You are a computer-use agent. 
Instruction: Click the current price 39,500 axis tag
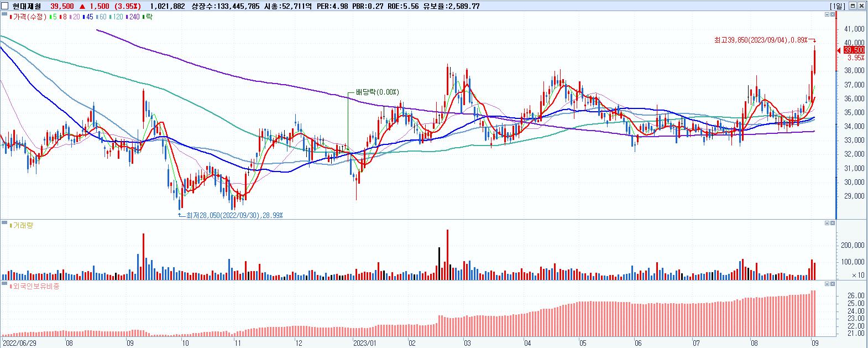[x=854, y=50]
